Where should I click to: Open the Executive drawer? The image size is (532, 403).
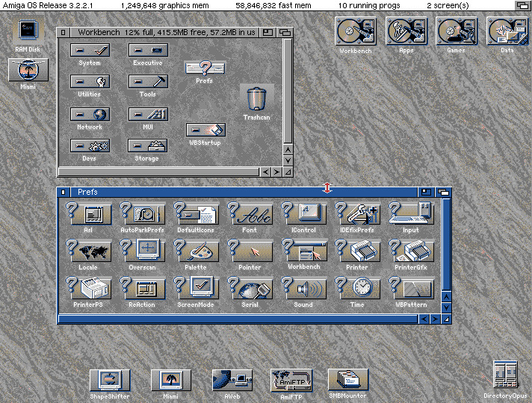click(x=148, y=50)
